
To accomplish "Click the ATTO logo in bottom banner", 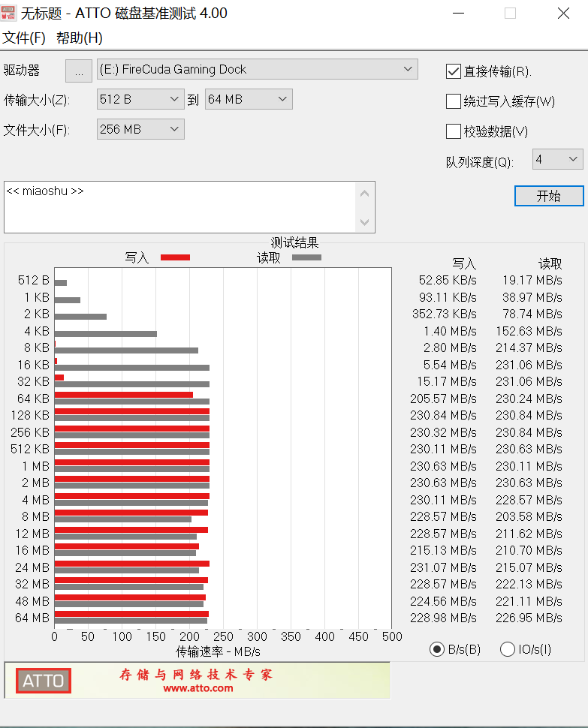I will coord(44,681).
